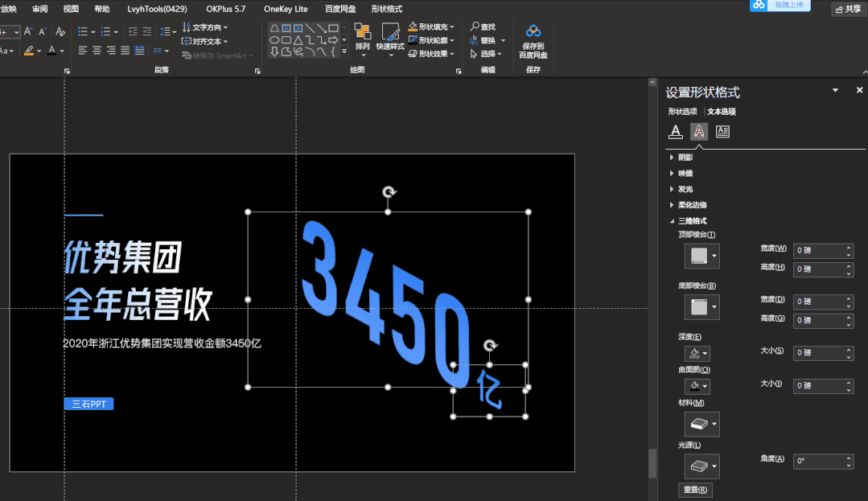The width and height of the screenshot is (868, 501).
Task: Select the right arrow block shape
Action: point(333,40)
